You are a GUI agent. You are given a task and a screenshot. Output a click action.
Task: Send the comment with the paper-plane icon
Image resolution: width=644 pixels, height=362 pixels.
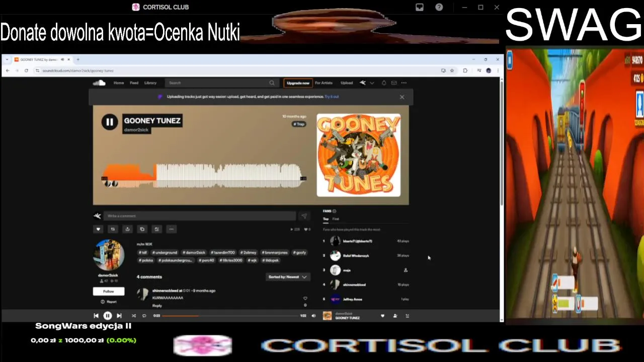click(x=304, y=216)
